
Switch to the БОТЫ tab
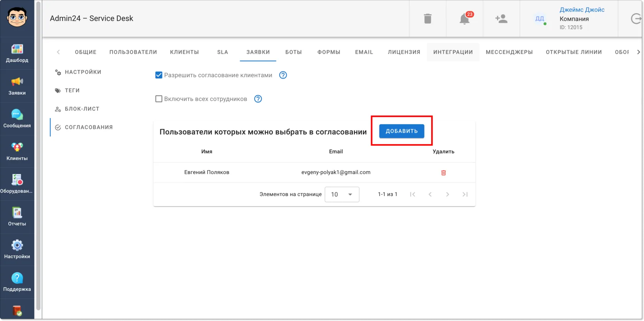point(294,52)
